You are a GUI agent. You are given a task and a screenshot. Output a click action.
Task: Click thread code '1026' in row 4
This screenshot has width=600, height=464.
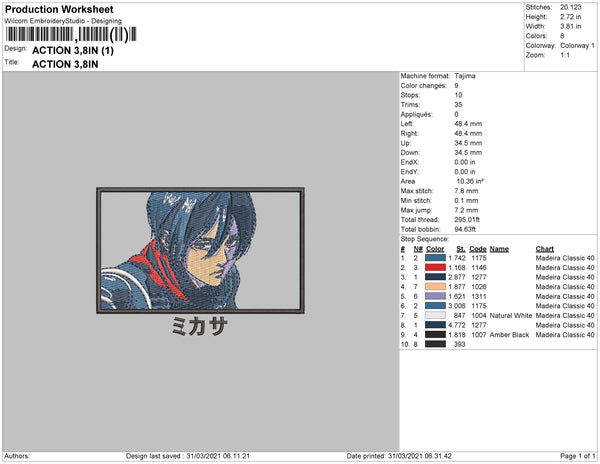[x=479, y=287]
